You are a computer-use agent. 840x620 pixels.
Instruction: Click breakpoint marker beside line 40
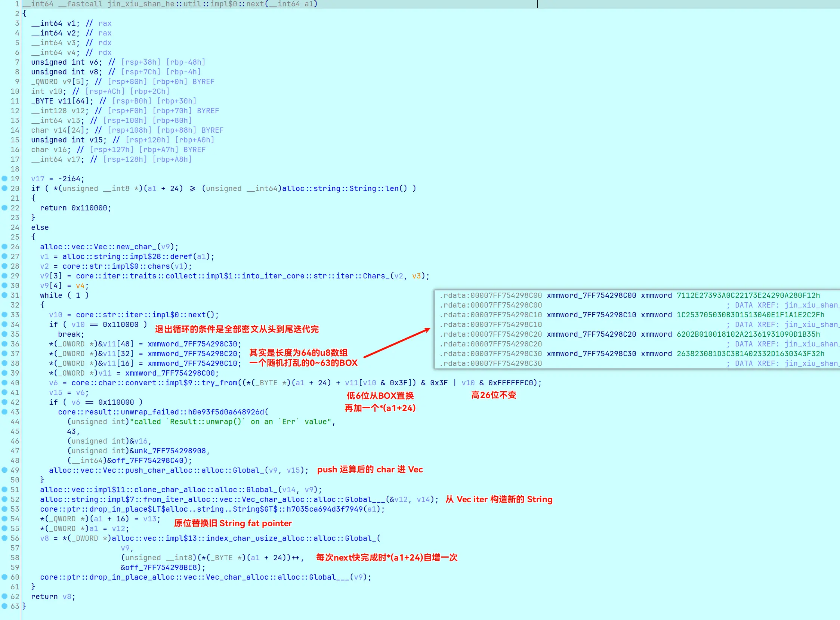[4, 382]
